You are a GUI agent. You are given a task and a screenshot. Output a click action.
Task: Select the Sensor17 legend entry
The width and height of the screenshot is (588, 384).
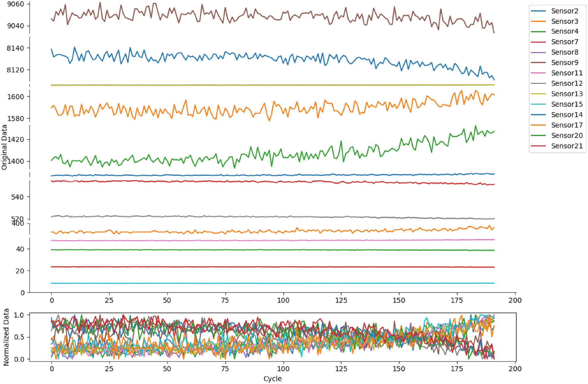click(566, 125)
